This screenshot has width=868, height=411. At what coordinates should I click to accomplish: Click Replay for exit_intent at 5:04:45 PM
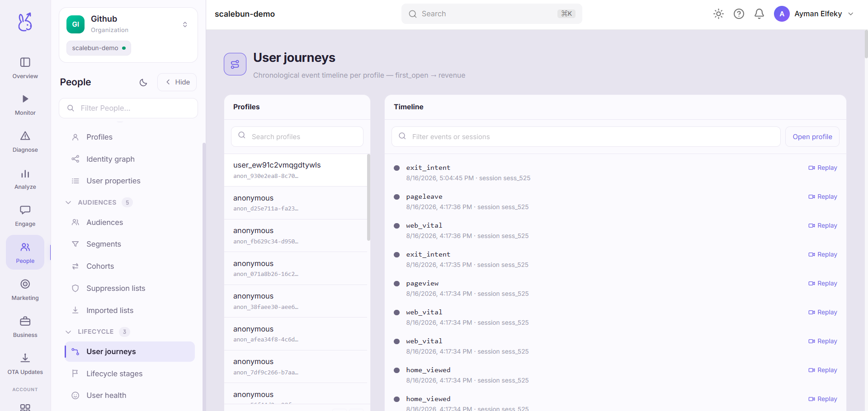[x=823, y=168]
